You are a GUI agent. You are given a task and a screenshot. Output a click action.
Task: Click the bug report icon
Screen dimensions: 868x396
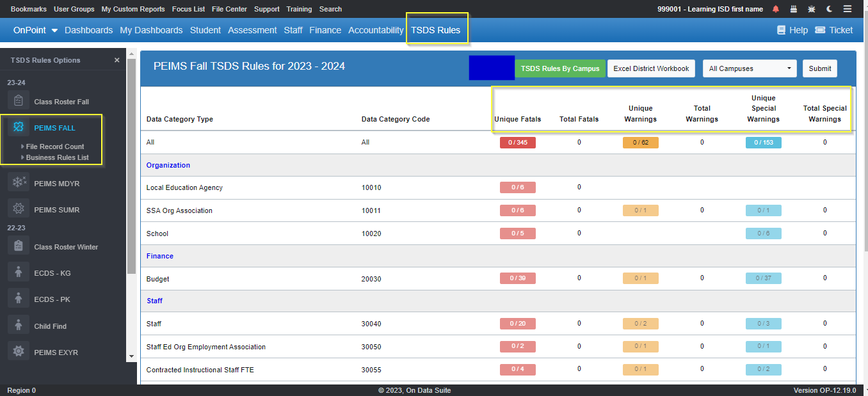click(x=811, y=9)
